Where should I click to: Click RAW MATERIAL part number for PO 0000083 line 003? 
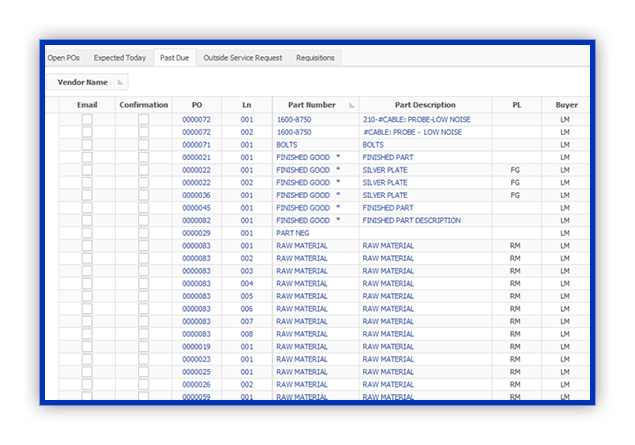[x=302, y=271]
